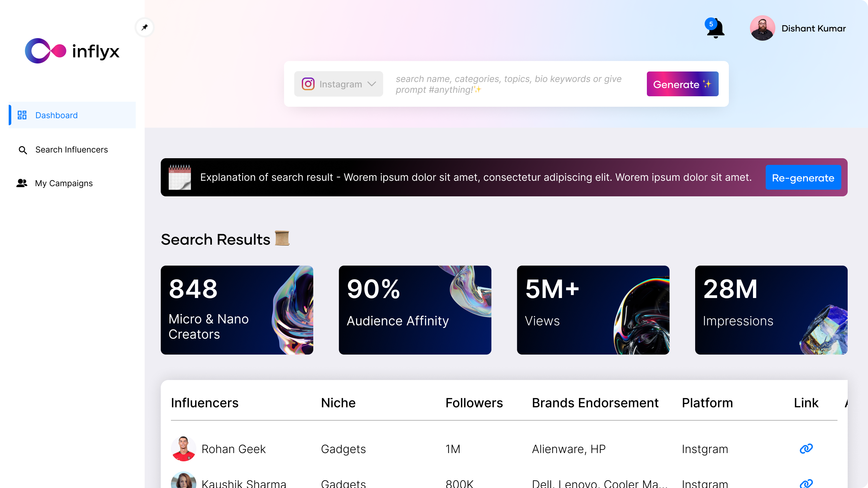
Task: Click the inflyx logo
Action: [72, 51]
